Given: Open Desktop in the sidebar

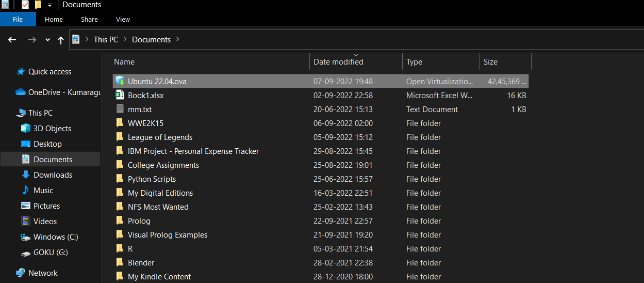Looking at the screenshot, I should pos(47,144).
